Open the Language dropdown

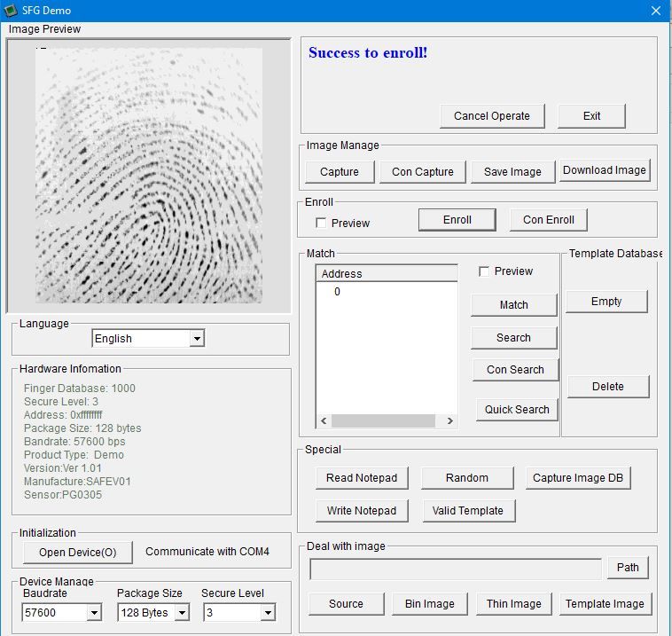(x=197, y=338)
